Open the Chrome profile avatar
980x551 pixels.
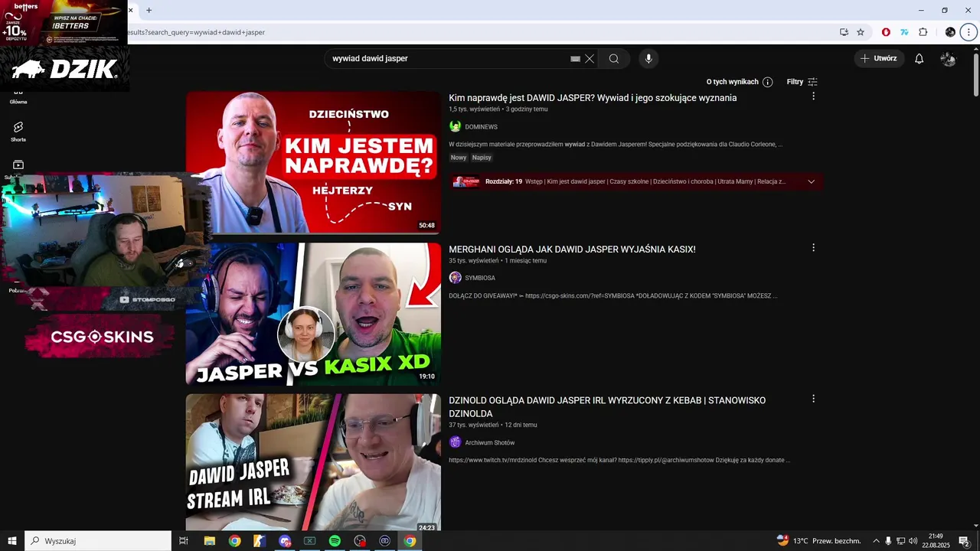coord(950,32)
